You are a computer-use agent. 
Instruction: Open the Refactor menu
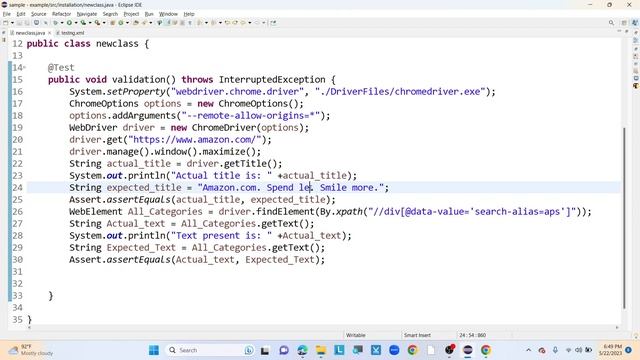(61, 14)
